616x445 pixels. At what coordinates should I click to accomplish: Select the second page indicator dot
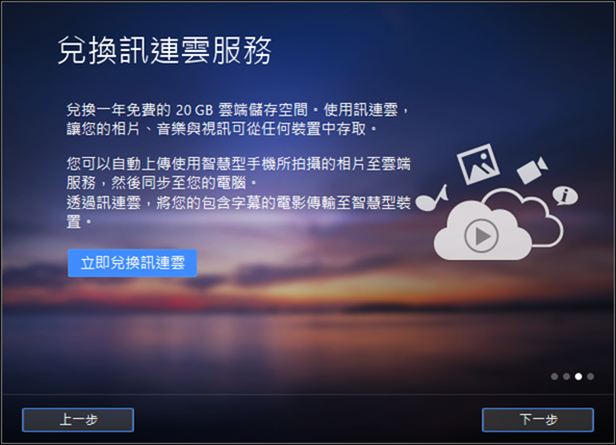(566, 376)
